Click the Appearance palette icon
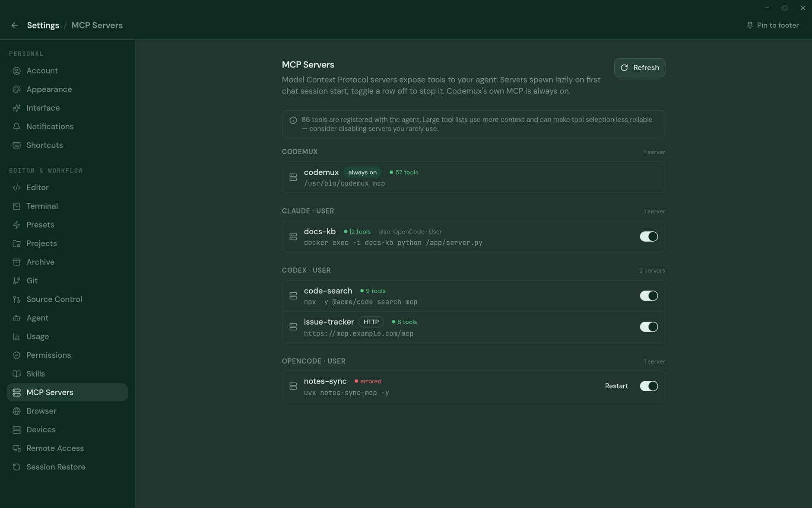 click(x=16, y=89)
